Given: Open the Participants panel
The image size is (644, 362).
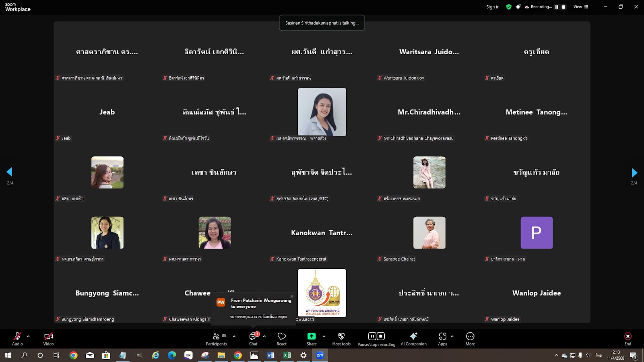Looking at the screenshot, I should pos(217,339).
